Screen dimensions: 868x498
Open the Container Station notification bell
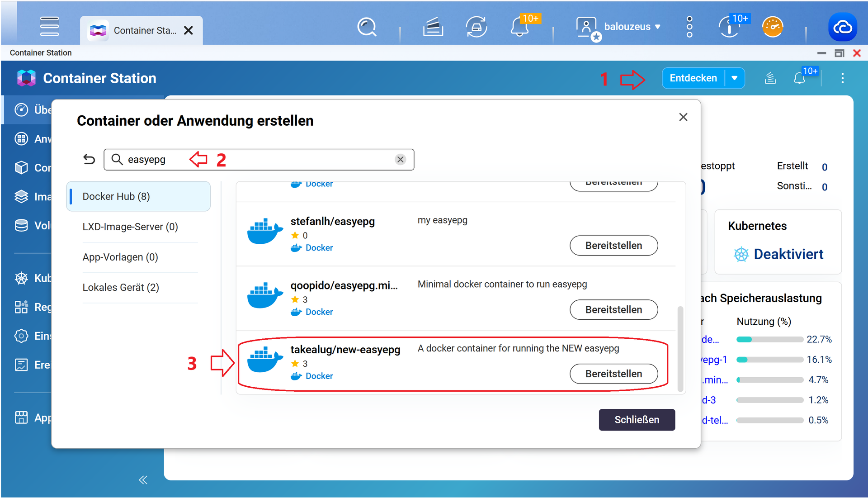click(799, 78)
